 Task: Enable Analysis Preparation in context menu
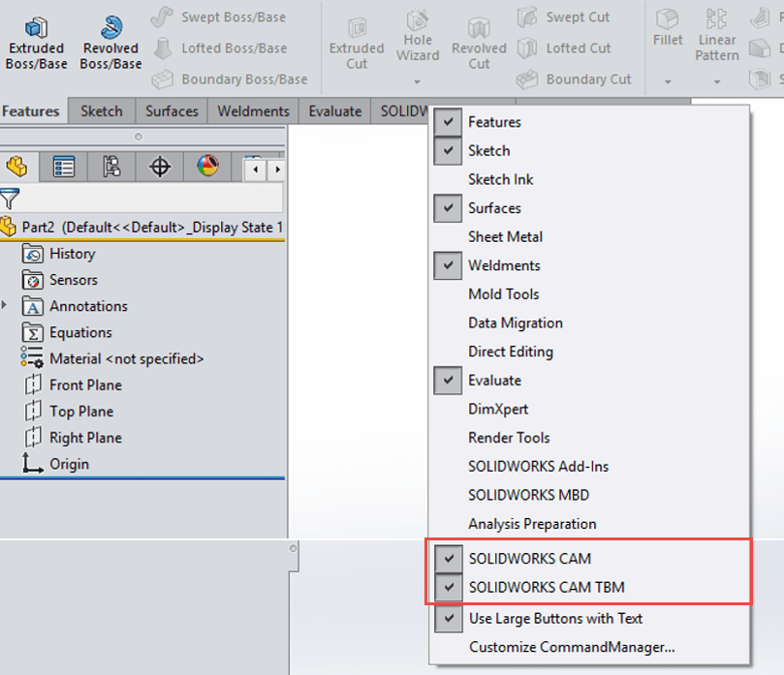tap(532, 524)
